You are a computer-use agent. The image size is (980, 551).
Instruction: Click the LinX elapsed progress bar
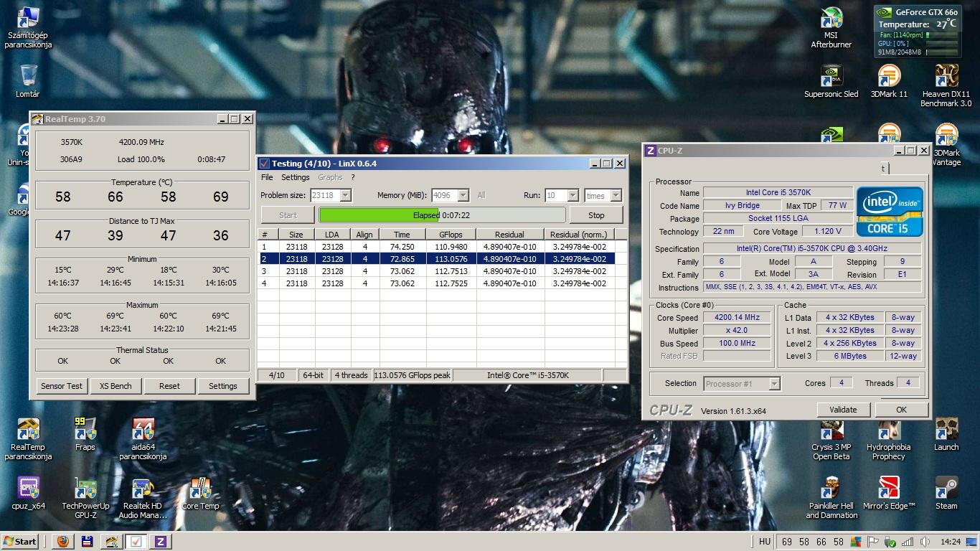(x=442, y=215)
